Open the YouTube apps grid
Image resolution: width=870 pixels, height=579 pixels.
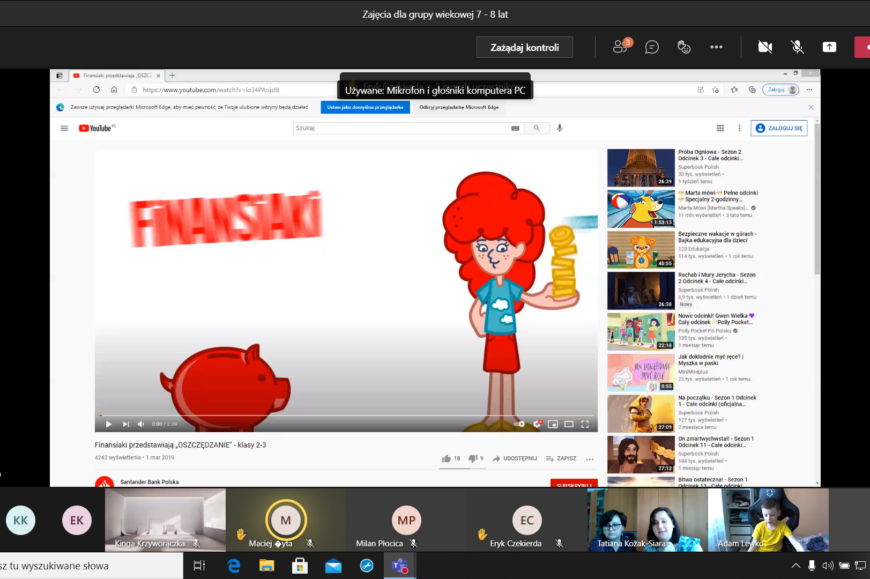point(720,128)
